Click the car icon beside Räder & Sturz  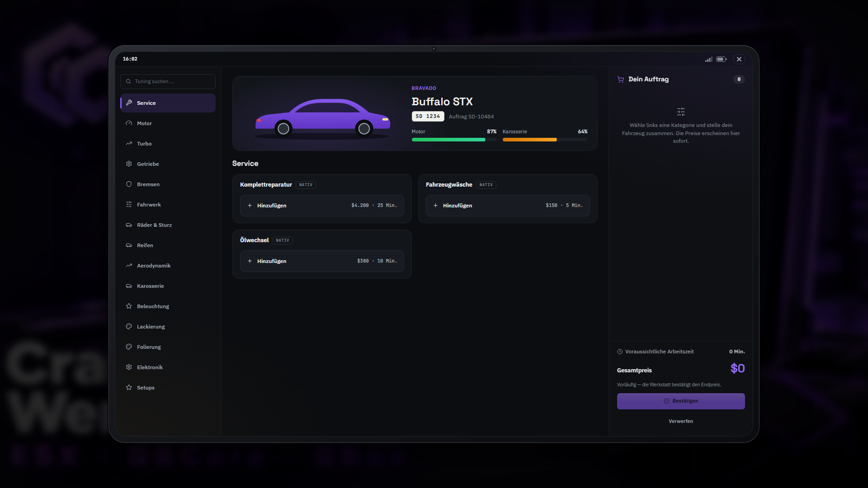tap(129, 225)
